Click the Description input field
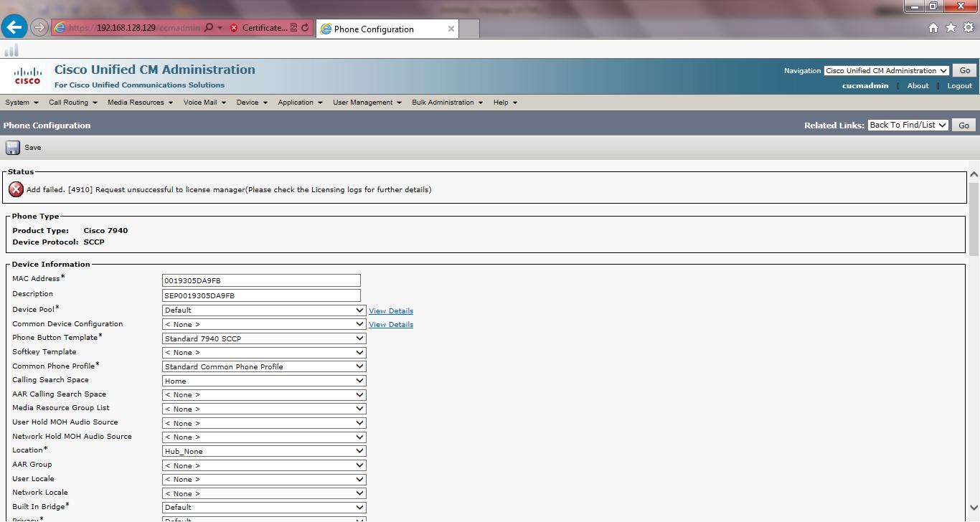This screenshot has height=522, width=980. [x=261, y=295]
